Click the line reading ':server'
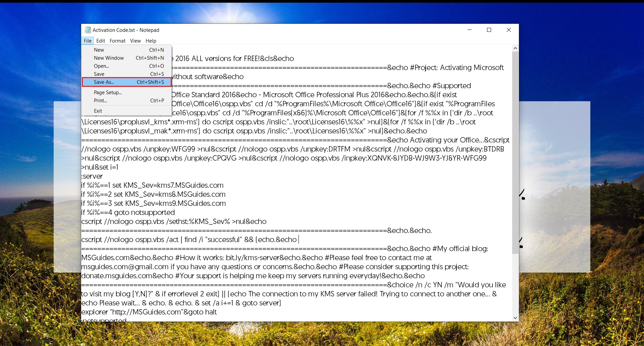 click(92, 176)
